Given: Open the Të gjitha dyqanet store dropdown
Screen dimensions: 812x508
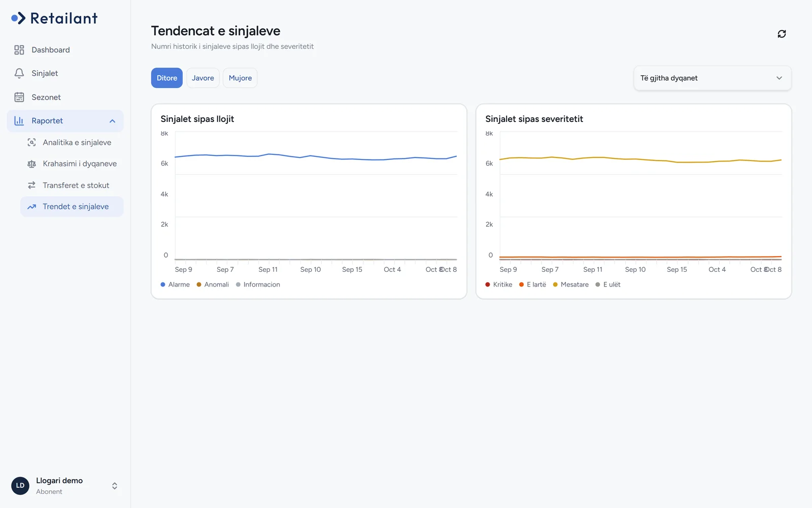Looking at the screenshot, I should [x=712, y=78].
